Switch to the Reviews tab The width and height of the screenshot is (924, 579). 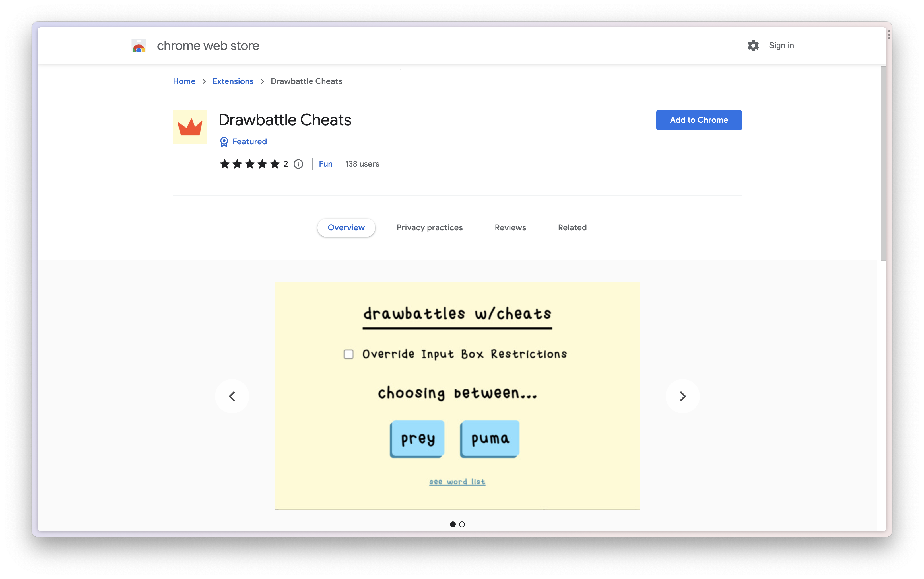tap(510, 227)
